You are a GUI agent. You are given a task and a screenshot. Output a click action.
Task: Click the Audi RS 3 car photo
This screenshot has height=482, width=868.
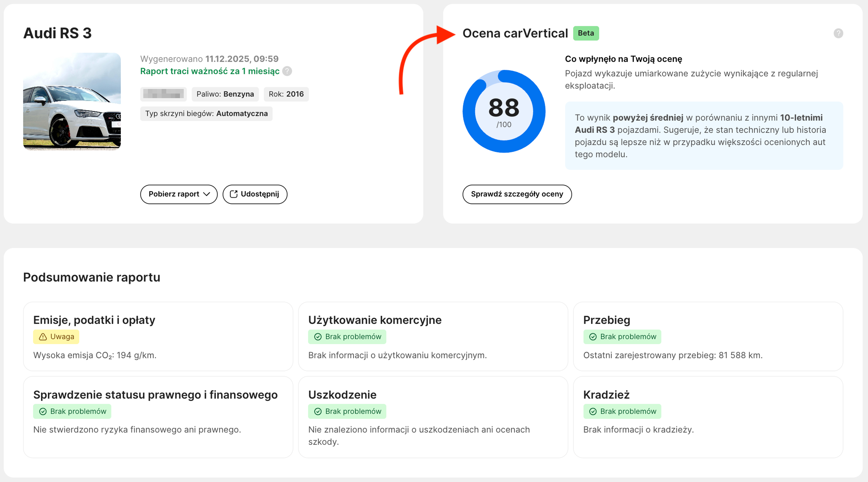72,101
